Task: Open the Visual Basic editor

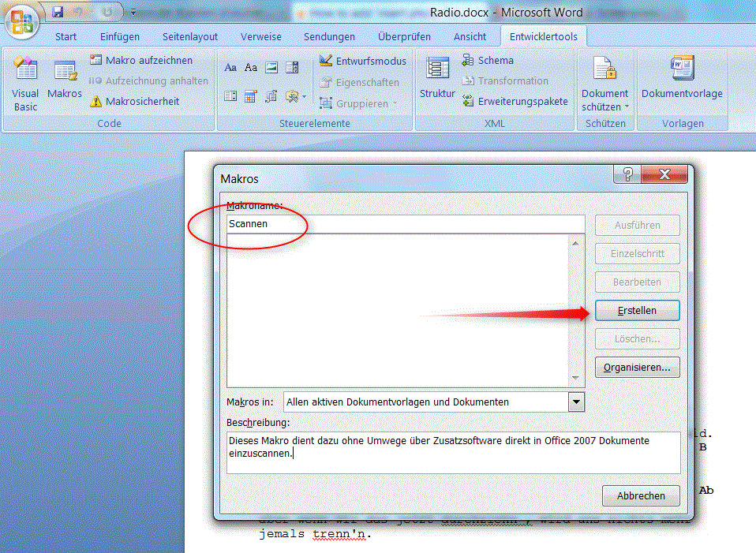Action: click(25, 82)
